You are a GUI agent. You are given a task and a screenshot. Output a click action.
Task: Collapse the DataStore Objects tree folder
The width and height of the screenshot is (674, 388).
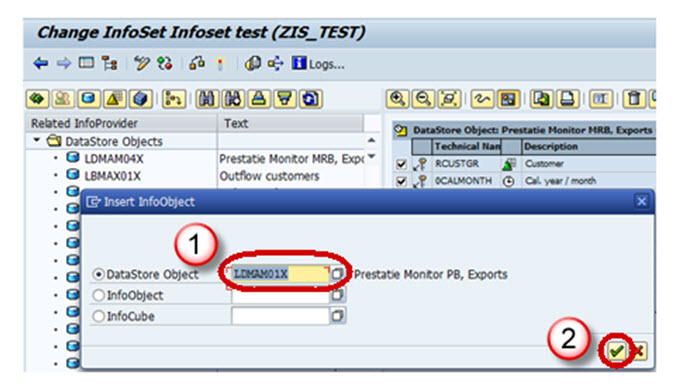(x=37, y=141)
